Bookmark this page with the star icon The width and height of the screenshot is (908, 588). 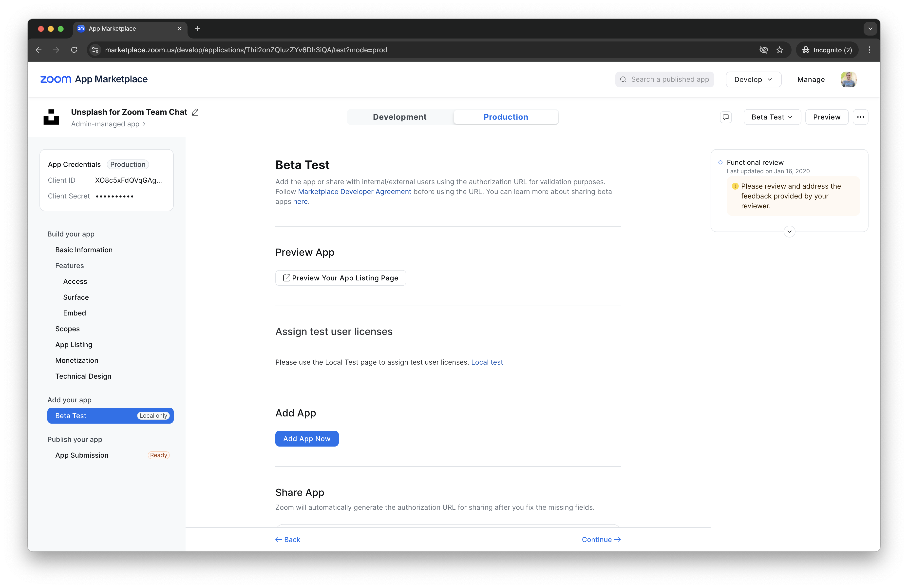(x=779, y=50)
